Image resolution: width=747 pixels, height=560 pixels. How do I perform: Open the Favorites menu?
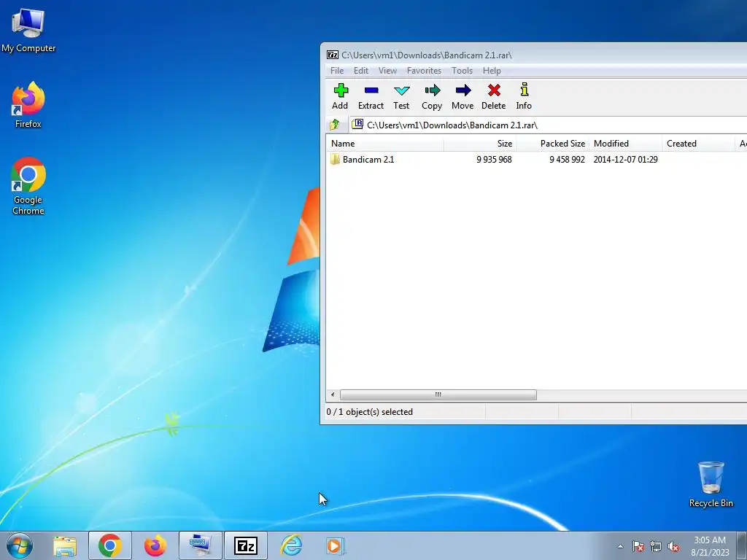click(x=424, y=71)
